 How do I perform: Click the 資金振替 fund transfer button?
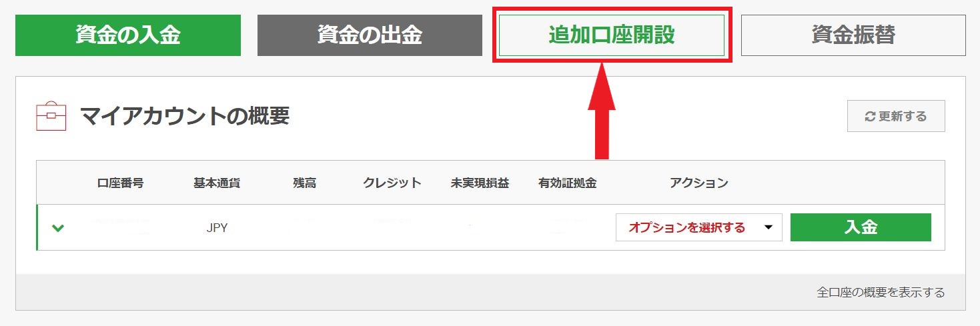click(853, 35)
